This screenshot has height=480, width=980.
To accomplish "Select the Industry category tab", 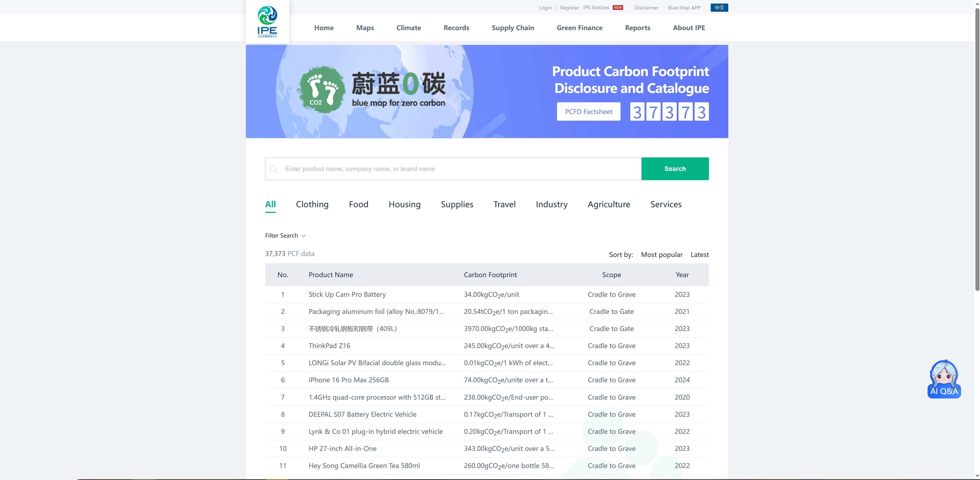I will coord(551,204).
